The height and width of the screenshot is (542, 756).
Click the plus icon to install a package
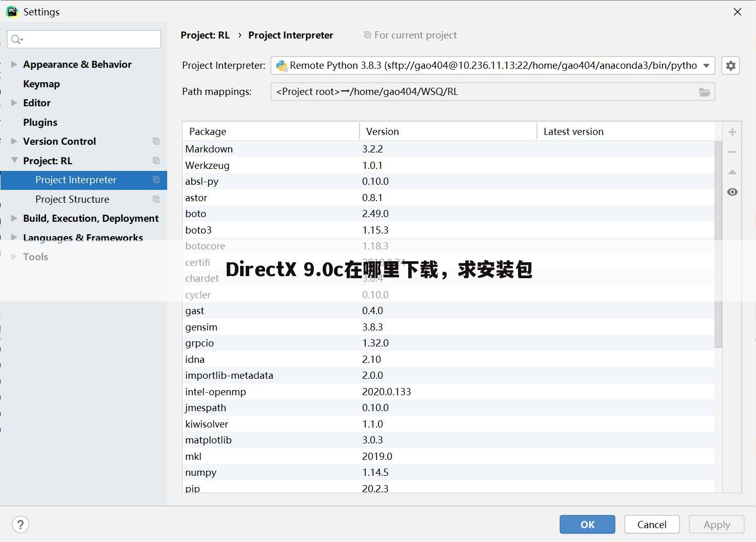point(732,132)
